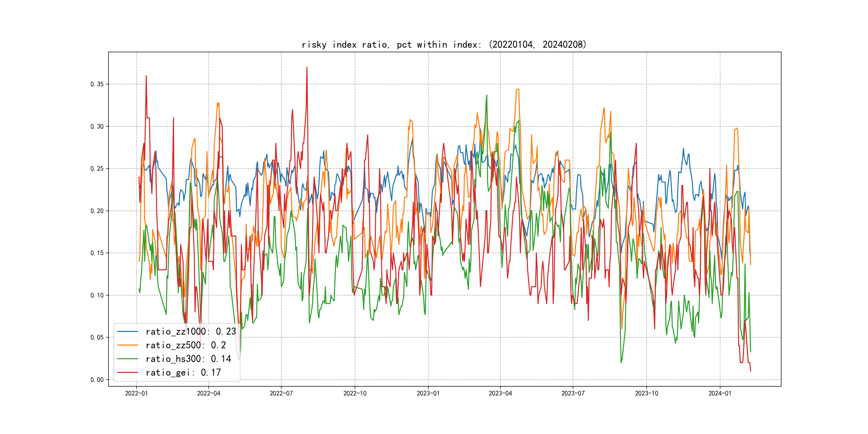Click the 2023-01 x-axis tick label

[428, 393]
